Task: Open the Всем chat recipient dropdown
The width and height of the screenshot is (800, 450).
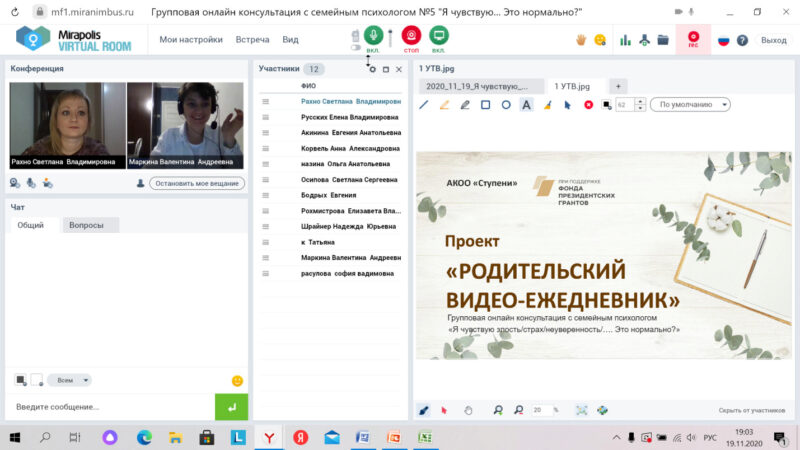Action: pos(69,380)
